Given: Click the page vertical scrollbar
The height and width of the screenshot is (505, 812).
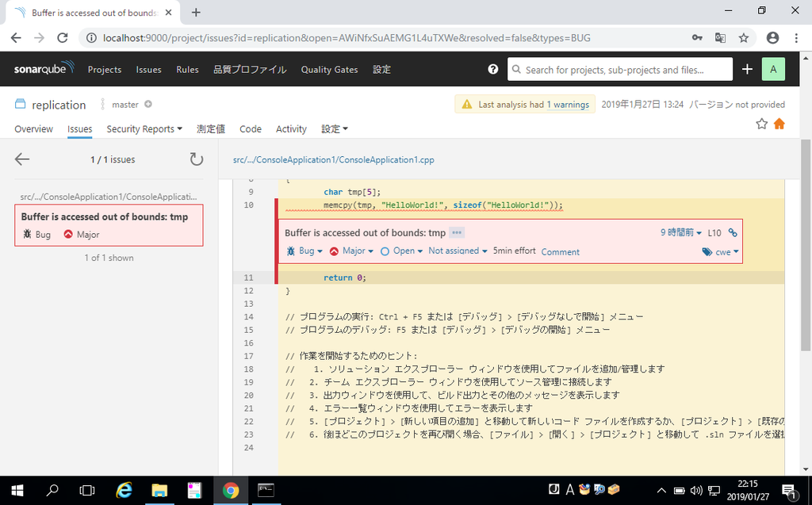Looking at the screenshot, I should tap(806, 245).
